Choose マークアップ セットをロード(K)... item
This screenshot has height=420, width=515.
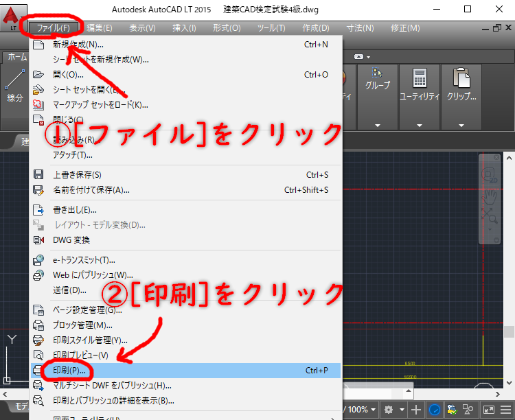pyautogui.click(x=185, y=105)
